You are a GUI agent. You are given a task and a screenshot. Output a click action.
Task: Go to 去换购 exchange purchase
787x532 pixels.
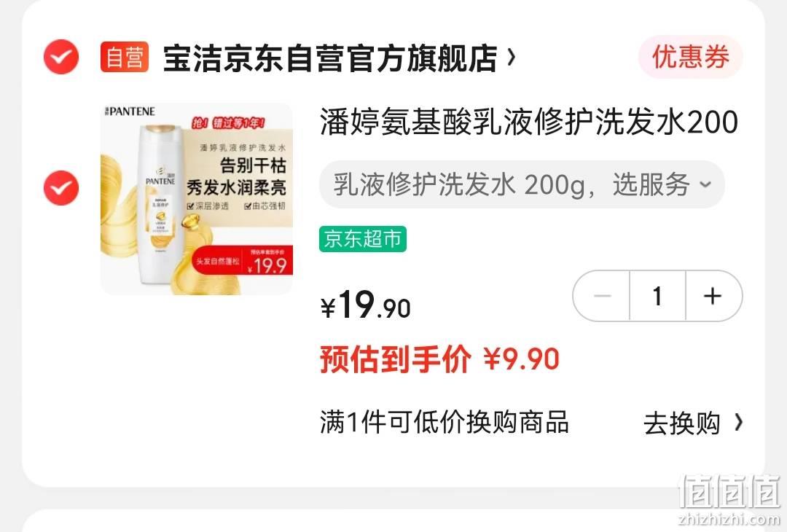682,423
